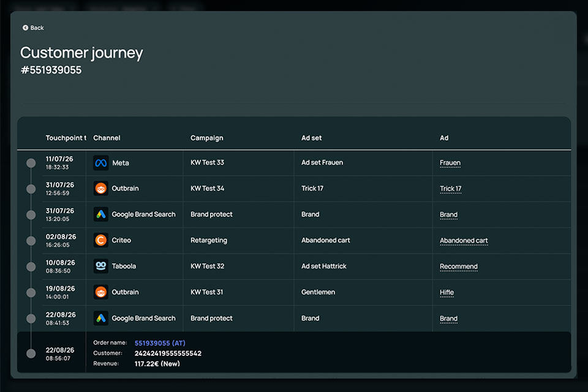Click the journey ID #551939055 heading
This screenshot has width=588, height=392.
[51, 70]
